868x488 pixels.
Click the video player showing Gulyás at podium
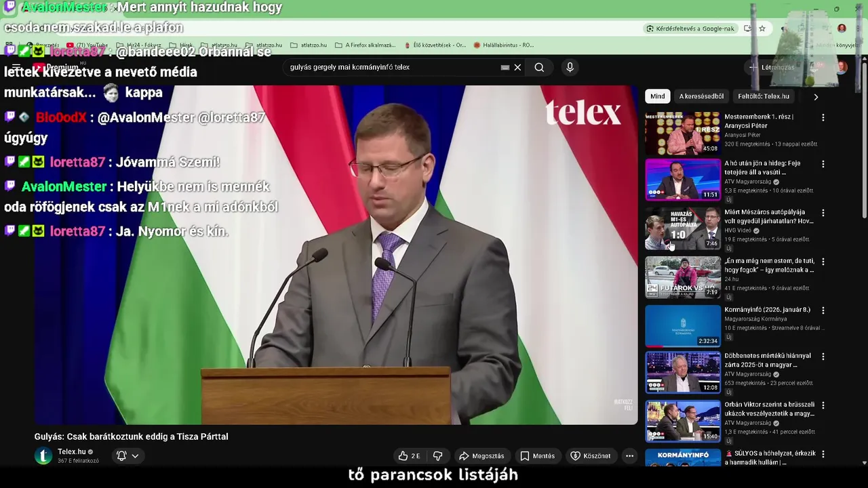(336, 254)
